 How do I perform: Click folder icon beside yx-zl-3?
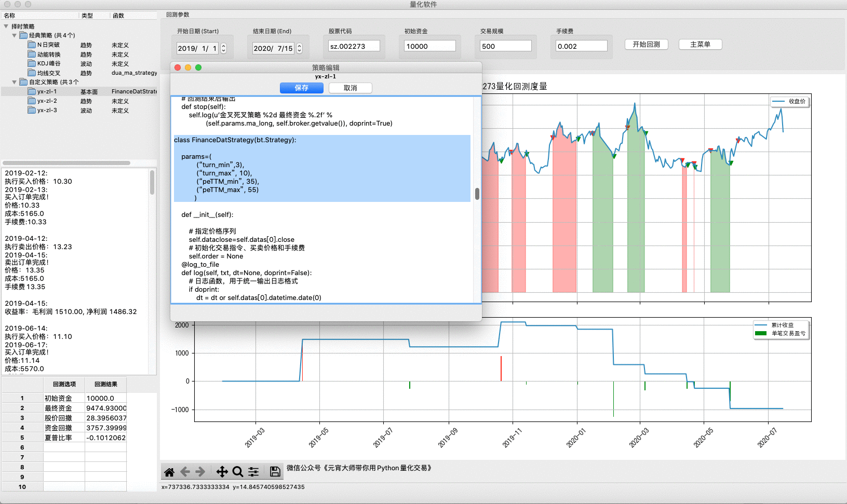32,110
